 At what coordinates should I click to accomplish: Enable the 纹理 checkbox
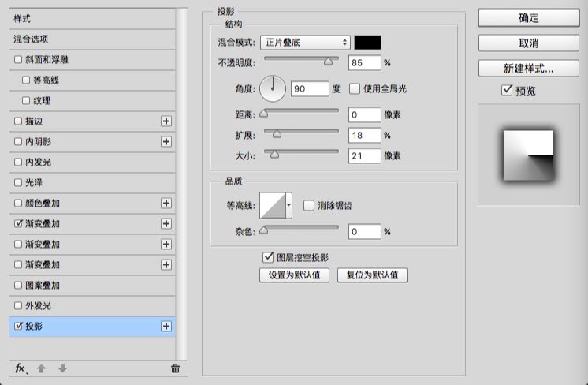[x=26, y=100]
